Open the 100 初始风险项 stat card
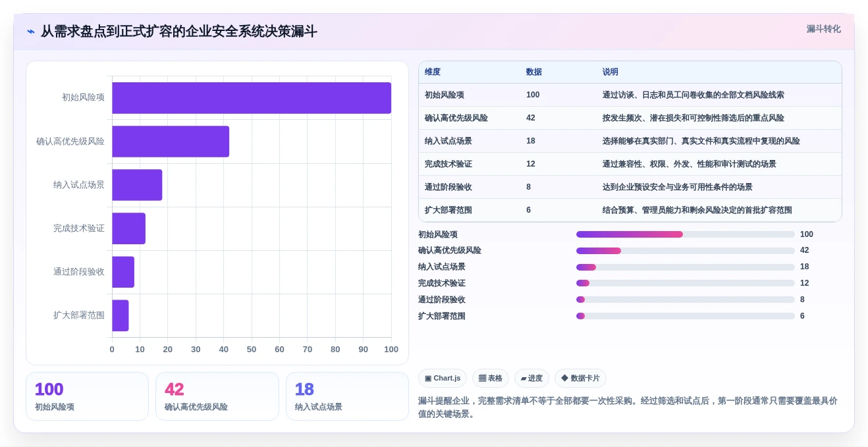This screenshot has width=868, height=447. click(87, 396)
